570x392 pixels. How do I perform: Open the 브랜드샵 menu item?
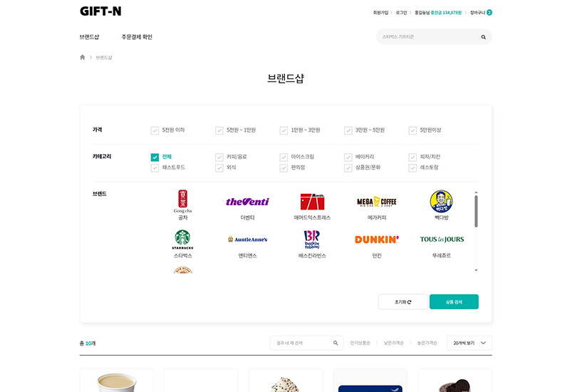click(x=90, y=37)
